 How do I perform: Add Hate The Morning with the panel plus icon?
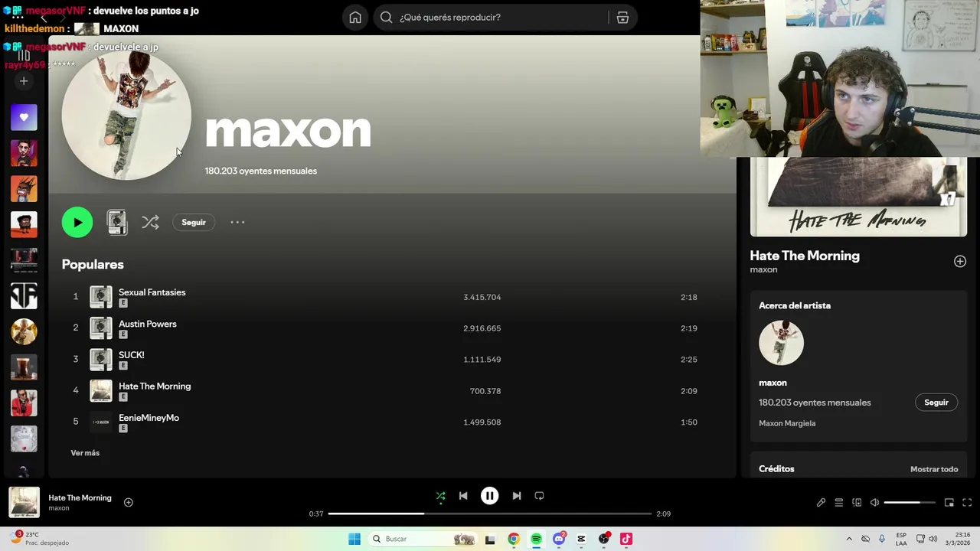[960, 262]
